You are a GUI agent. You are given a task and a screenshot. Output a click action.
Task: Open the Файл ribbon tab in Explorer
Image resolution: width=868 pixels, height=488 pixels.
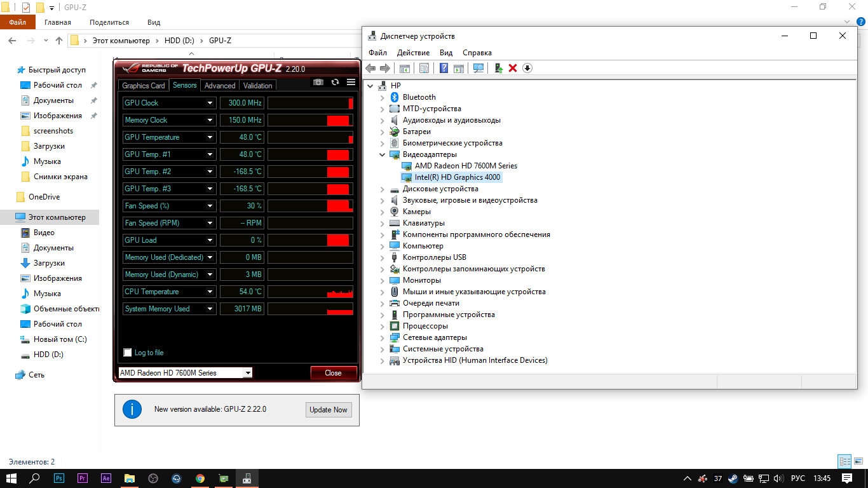click(18, 22)
